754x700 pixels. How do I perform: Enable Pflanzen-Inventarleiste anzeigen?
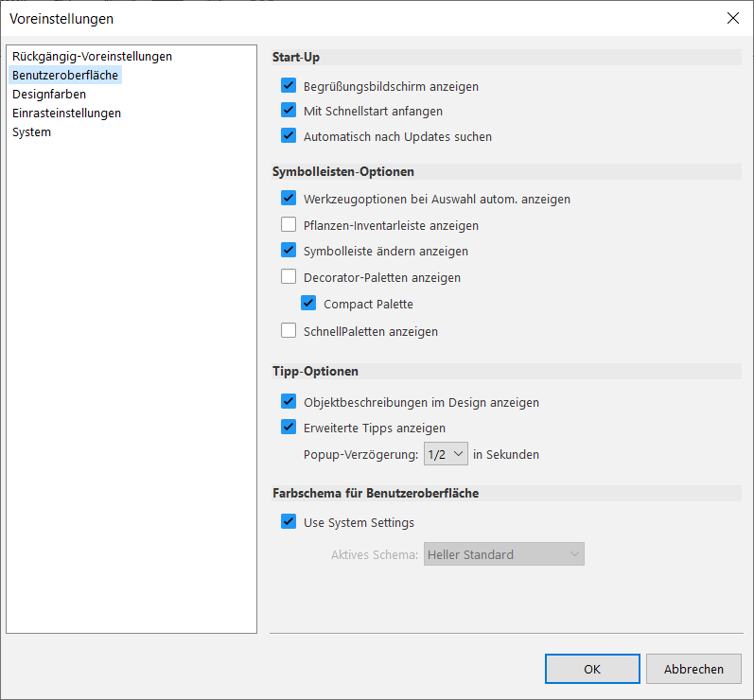click(289, 224)
